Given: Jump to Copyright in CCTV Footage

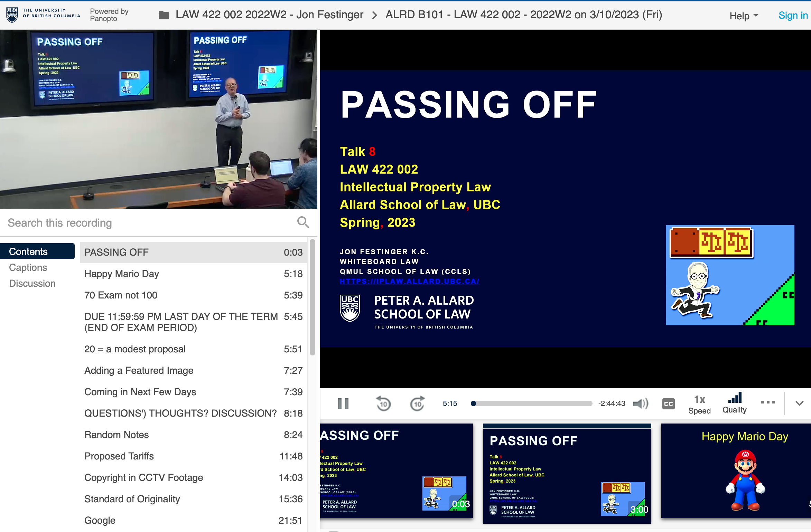Looking at the screenshot, I should pos(194,477).
